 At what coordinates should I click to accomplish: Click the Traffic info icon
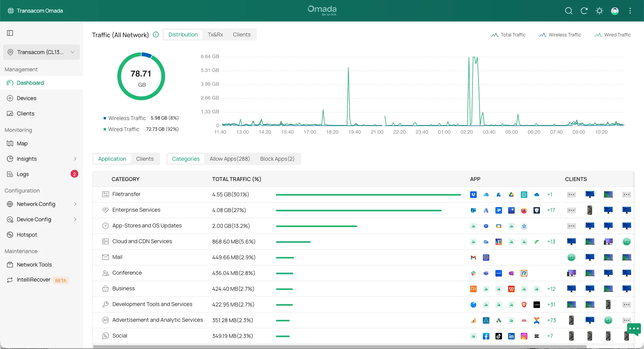click(x=156, y=35)
